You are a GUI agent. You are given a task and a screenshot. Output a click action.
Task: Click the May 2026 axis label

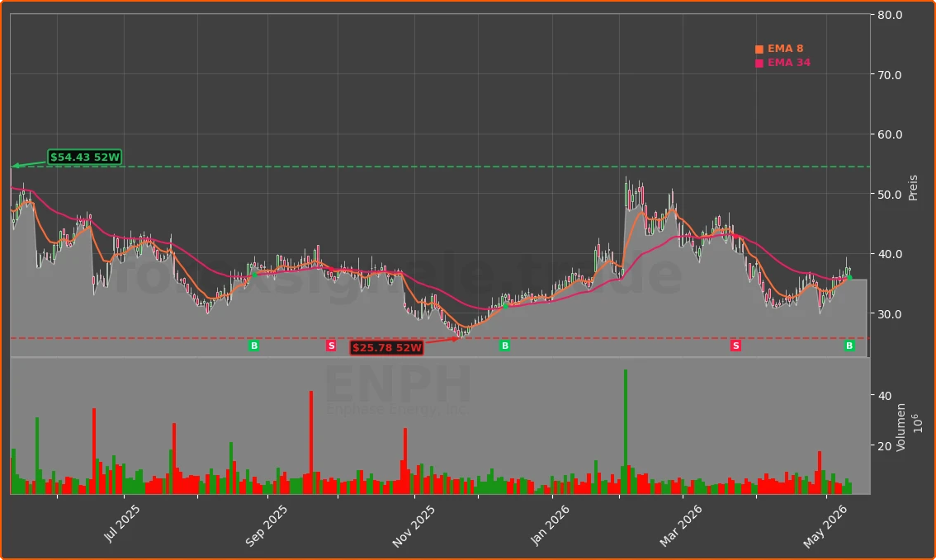pyautogui.click(x=825, y=527)
